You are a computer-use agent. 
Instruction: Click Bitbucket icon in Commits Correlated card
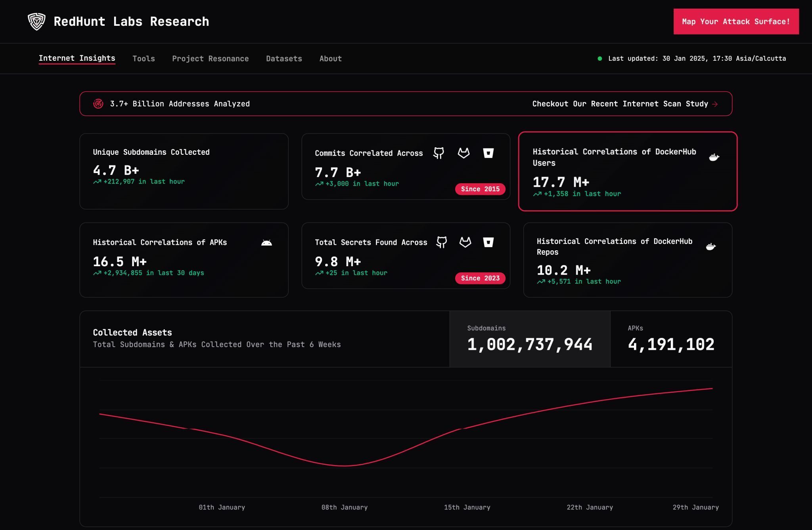tap(488, 153)
